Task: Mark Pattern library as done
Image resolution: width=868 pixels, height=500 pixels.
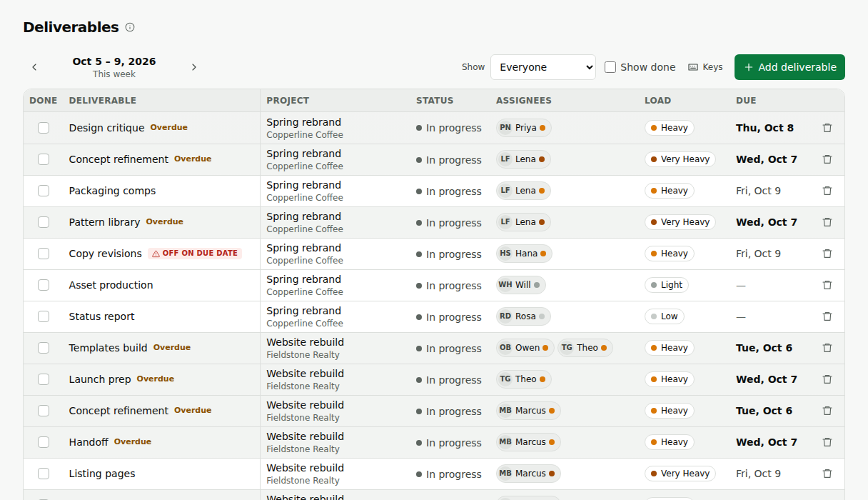Action: click(x=44, y=222)
